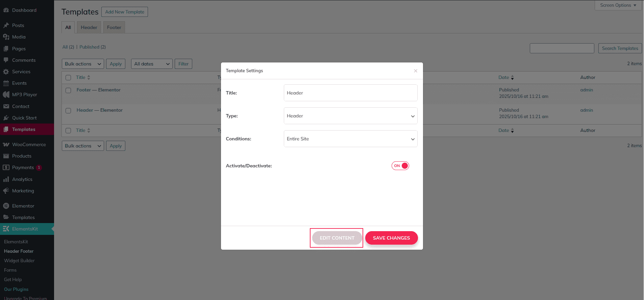
Task: Click the Dashboard gauge icon in sidebar
Action: click(x=6, y=10)
